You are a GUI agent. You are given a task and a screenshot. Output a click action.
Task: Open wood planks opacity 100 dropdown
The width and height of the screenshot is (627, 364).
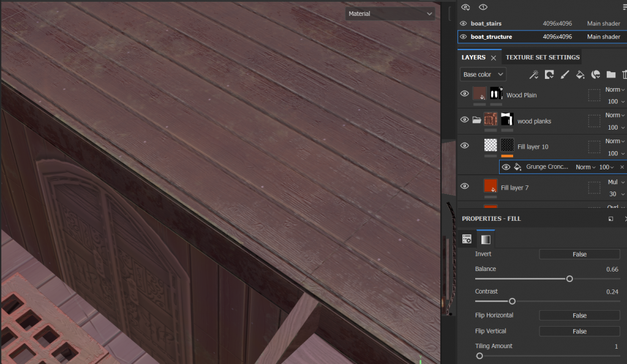[616, 127]
